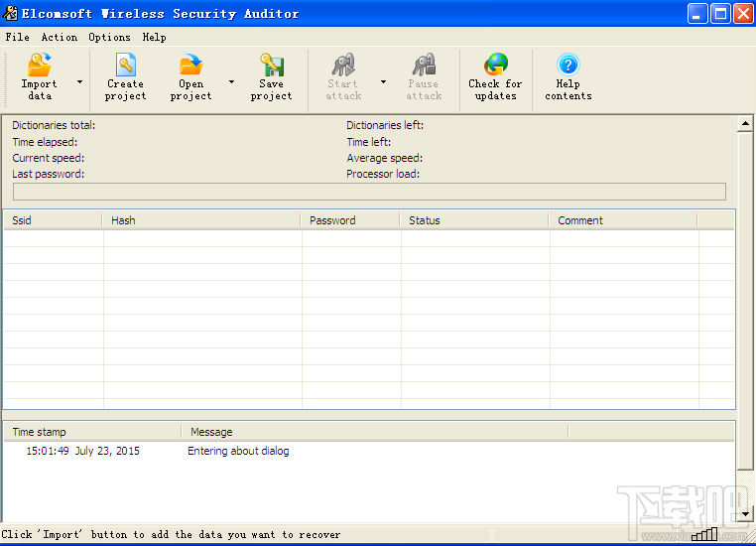756x546 pixels.
Task: Sort by the Ssid column header
Action: [52, 220]
